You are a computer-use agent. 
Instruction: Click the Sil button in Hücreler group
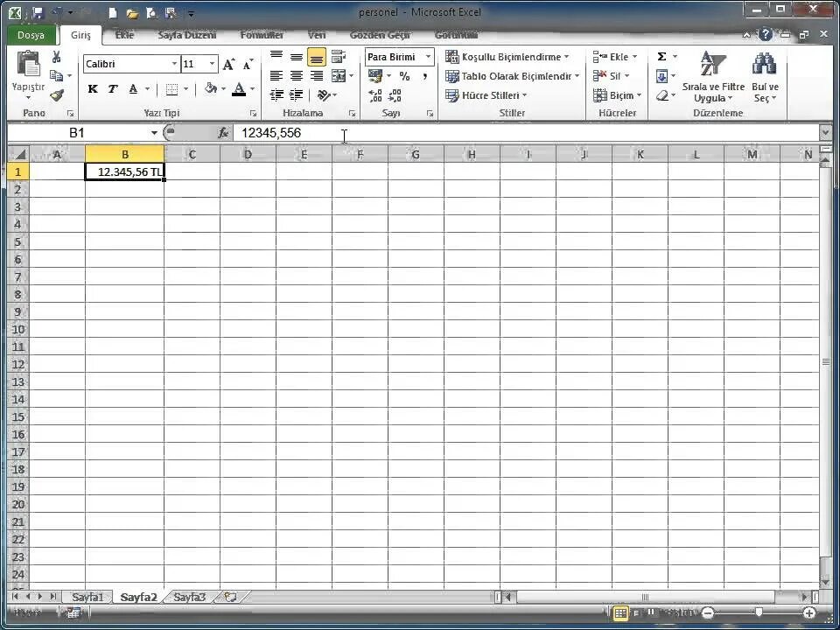point(612,76)
